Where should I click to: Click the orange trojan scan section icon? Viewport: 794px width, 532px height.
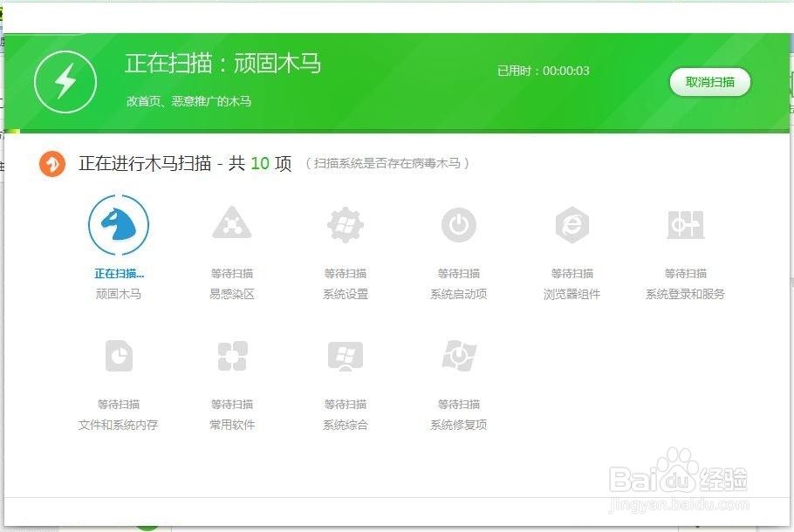[x=52, y=164]
